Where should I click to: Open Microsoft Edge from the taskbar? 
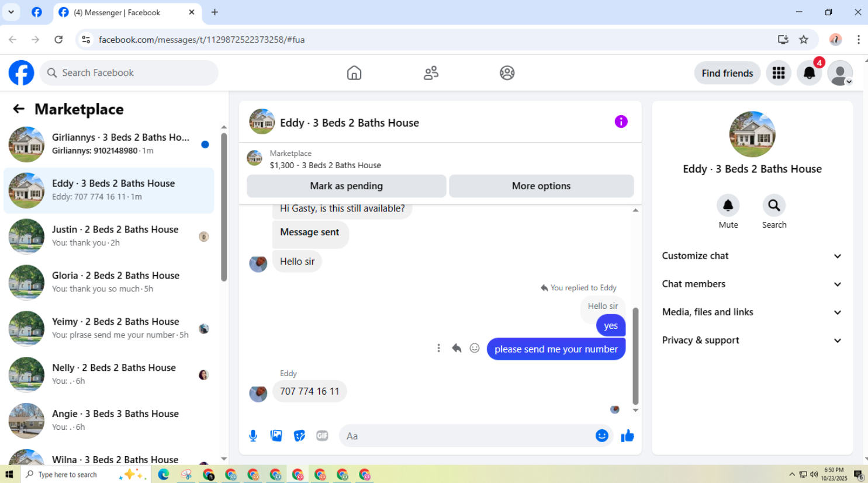[x=164, y=474]
